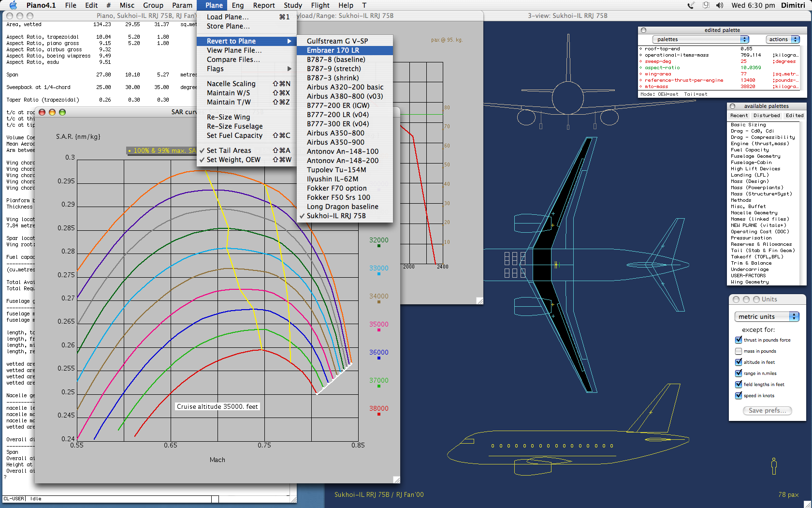Screen dimensions: 812x508
Task: Choose Store Plane menu item
Action: [246, 26]
